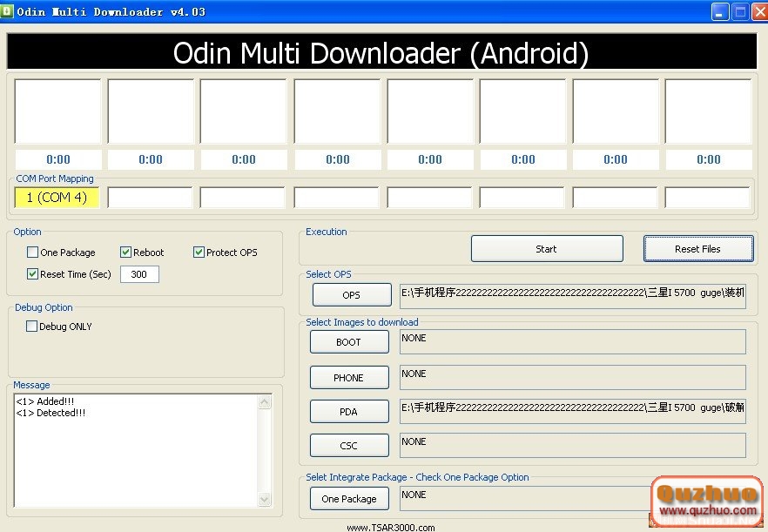
Task: Click the OPS file path field
Action: 573,296
